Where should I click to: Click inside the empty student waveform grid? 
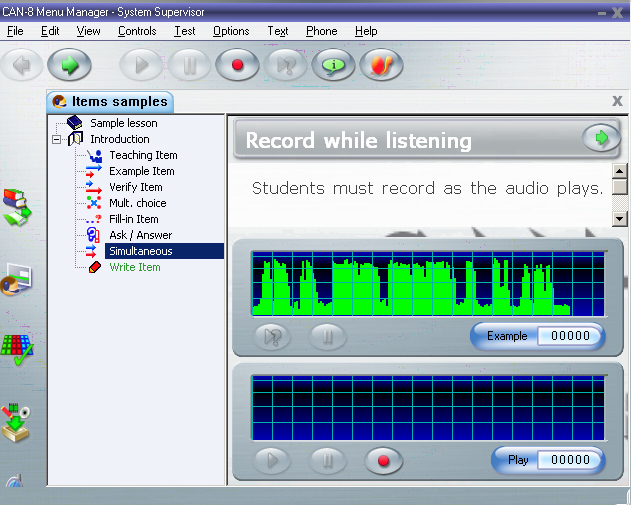point(428,408)
